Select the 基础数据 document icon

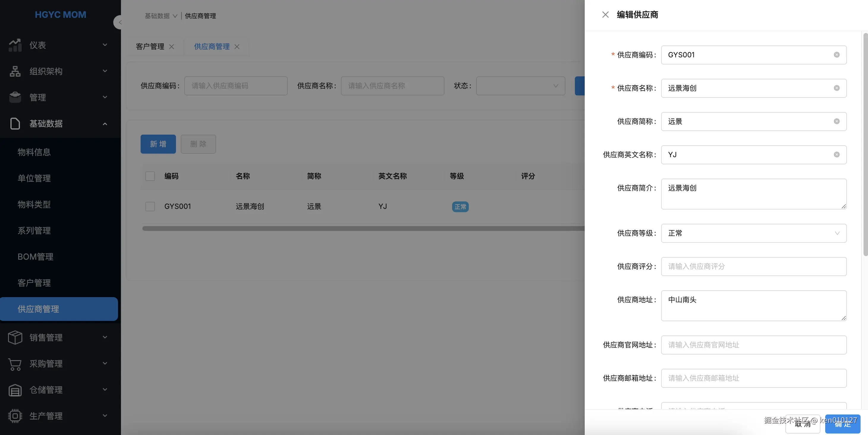click(15, 124)
